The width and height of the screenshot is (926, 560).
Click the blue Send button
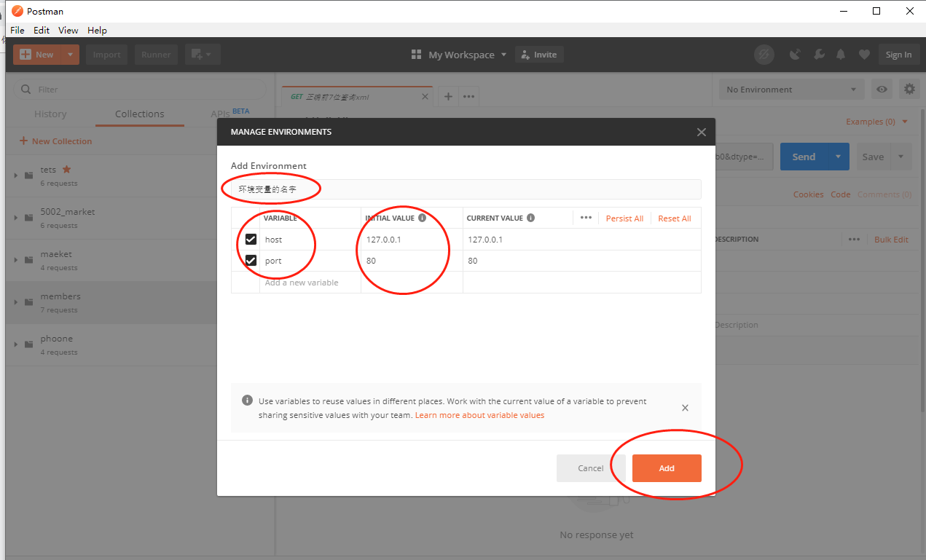point(804,157)
